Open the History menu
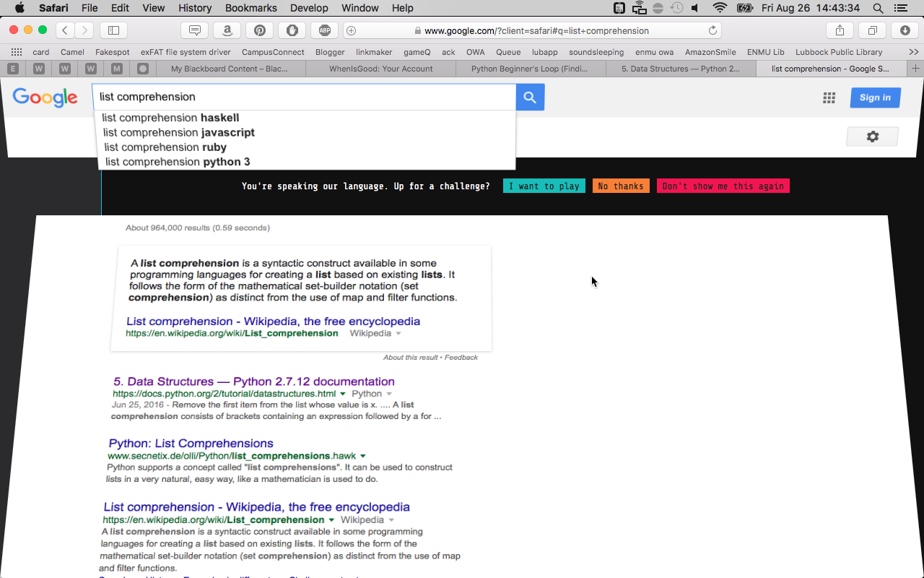 (195, 8)
